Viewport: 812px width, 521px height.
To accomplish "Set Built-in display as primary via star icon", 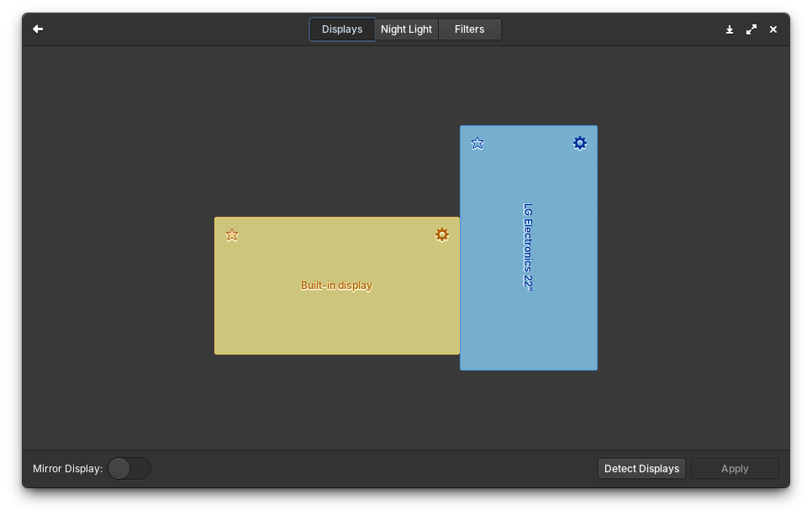I will (x=231, y=234).
